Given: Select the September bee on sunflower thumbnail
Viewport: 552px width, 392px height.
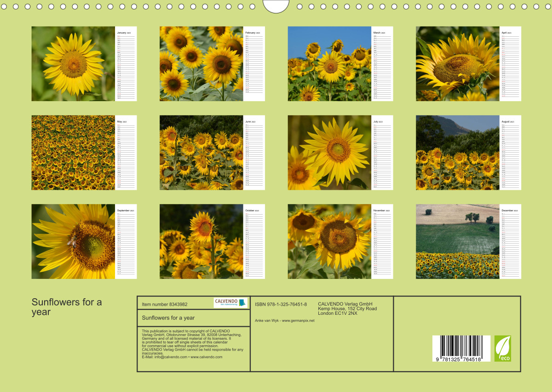Looking at the screenshot, I should click(x=73, y=242).
